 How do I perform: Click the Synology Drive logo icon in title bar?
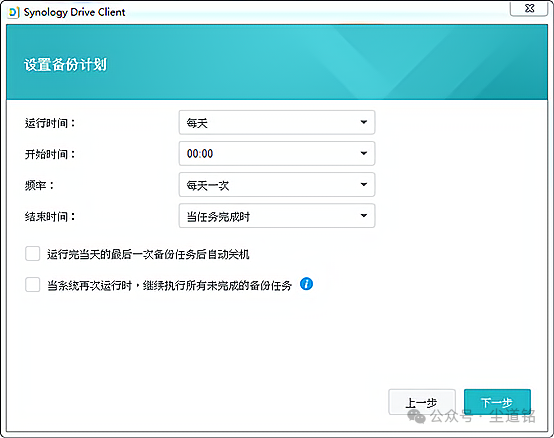coord(13,12)
